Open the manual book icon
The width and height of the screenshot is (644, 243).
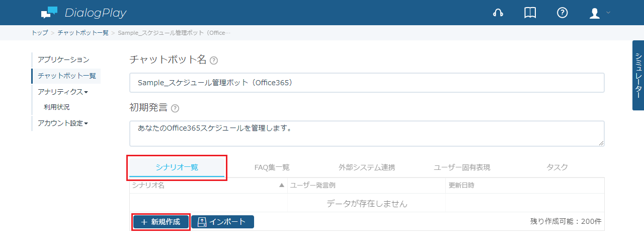(530, 13)
